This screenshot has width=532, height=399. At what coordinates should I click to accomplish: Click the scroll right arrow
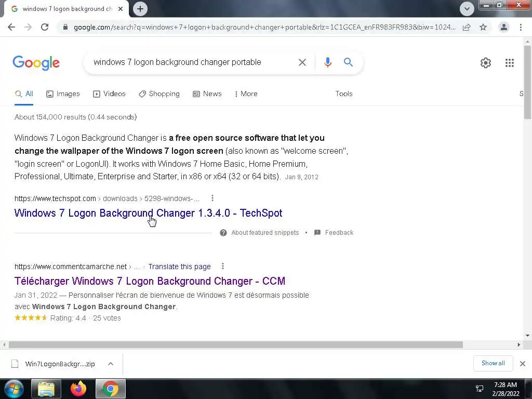pos(519,345)
